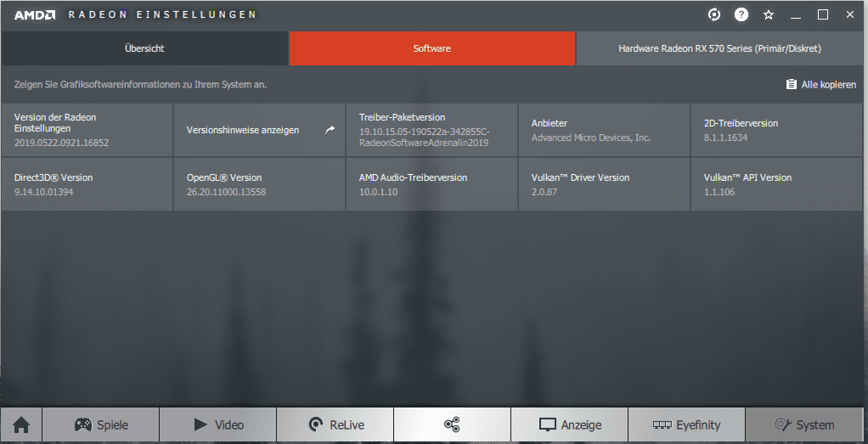Click the favorites star icon

769,15
